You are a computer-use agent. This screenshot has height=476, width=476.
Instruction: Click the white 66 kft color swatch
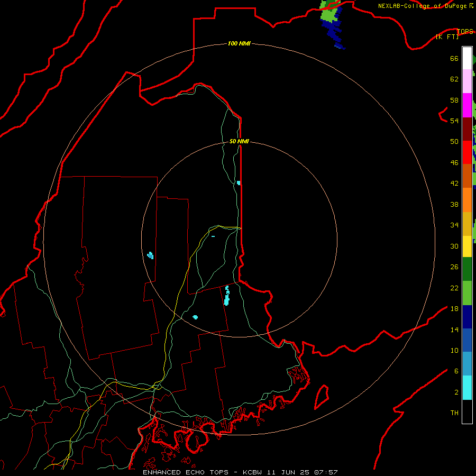(467, 58)
